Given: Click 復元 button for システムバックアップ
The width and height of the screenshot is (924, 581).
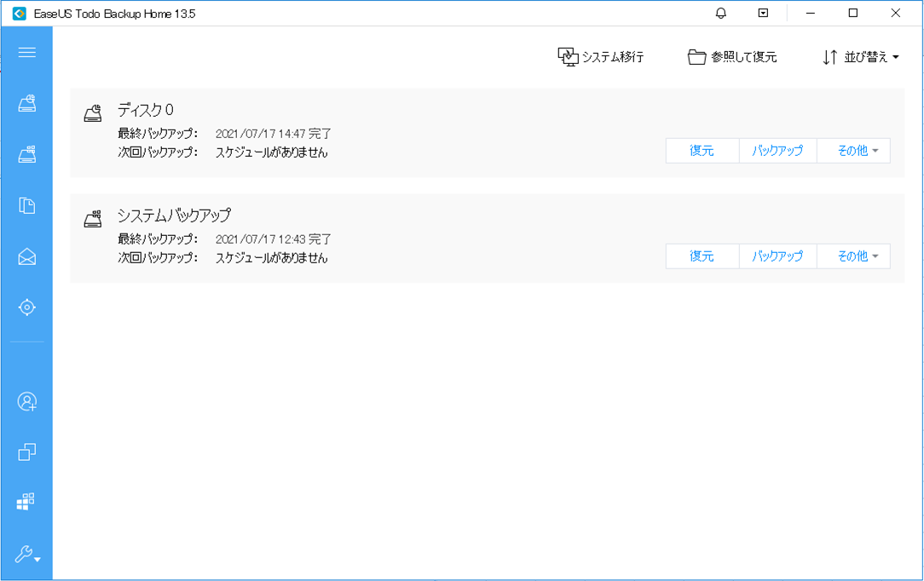Looking at the screenshot, I should [x=702, y=256].
